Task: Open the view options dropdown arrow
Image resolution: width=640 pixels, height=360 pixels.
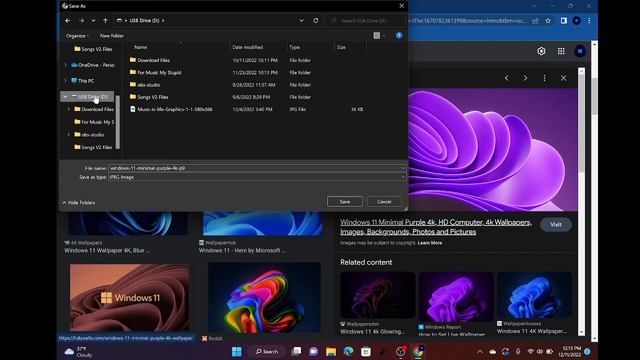Action: [384, 36]
